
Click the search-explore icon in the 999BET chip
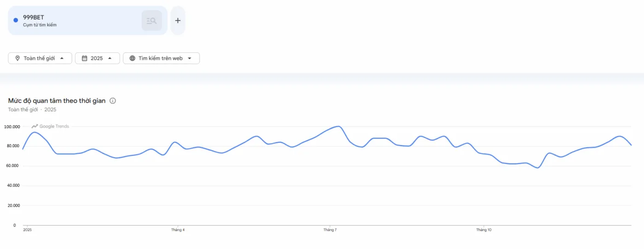coord(151,21)
